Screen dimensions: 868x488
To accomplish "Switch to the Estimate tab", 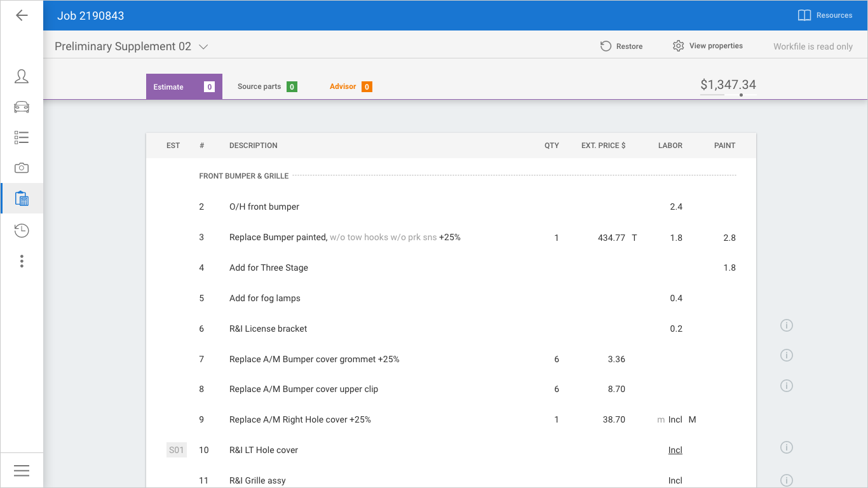I will tap(184, 86).
